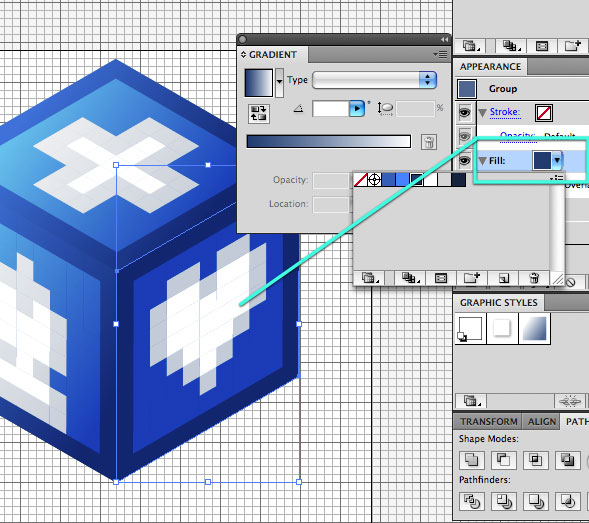Image resolution: width=589 pixels, height=523 pixels.
Task: Select the None swatch in the popup
Action: click(361, 180)
